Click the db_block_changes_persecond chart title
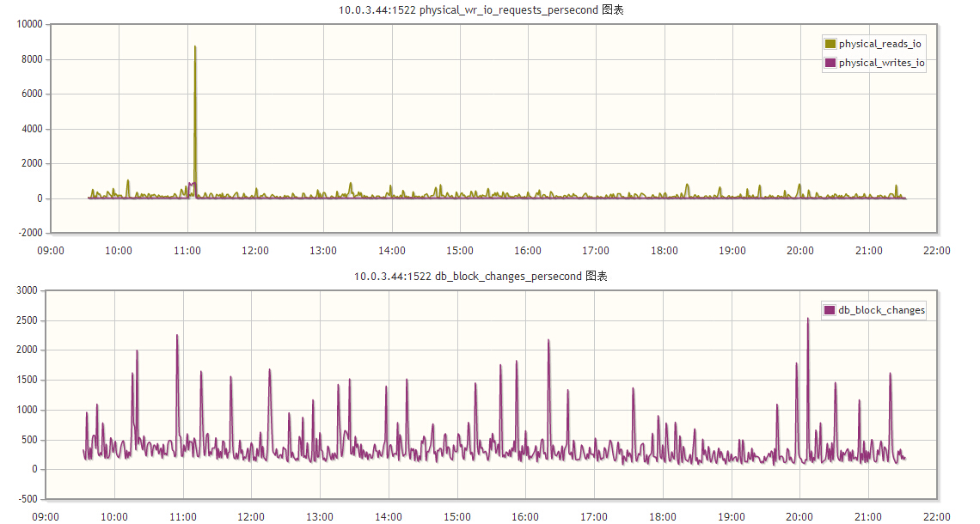Image resolution: width=980 pixels, height=524 pixels. pos(481,276)
